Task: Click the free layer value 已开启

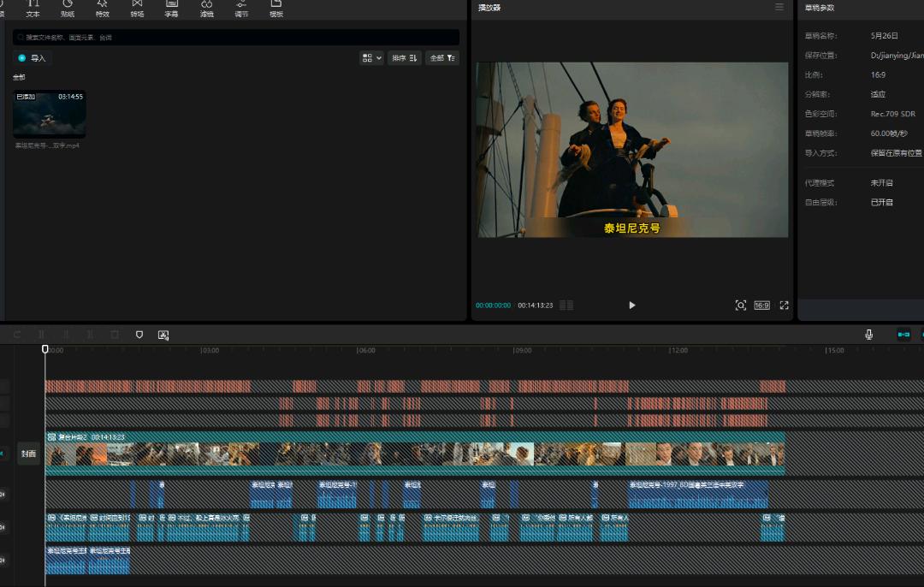Action: 881,202
